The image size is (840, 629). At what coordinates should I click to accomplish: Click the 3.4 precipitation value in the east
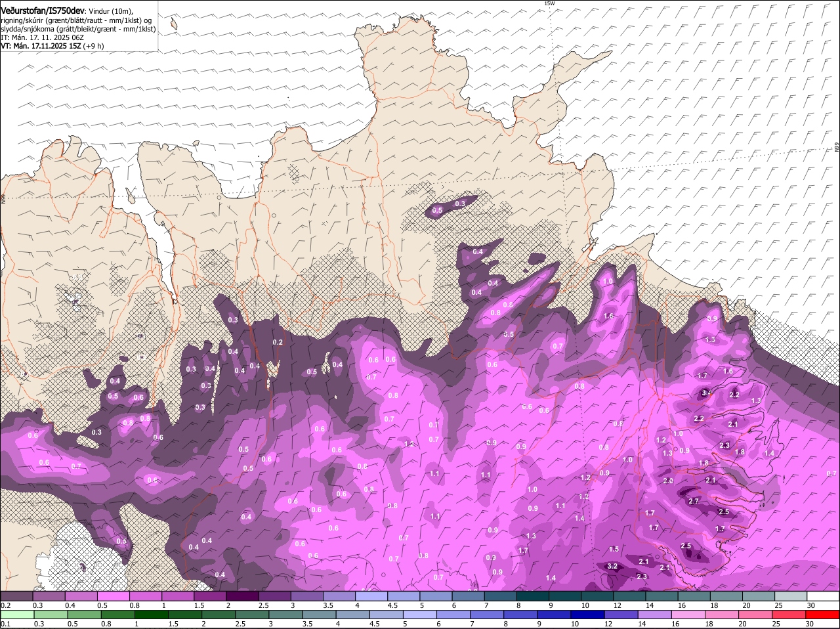[x=706, y=393]
